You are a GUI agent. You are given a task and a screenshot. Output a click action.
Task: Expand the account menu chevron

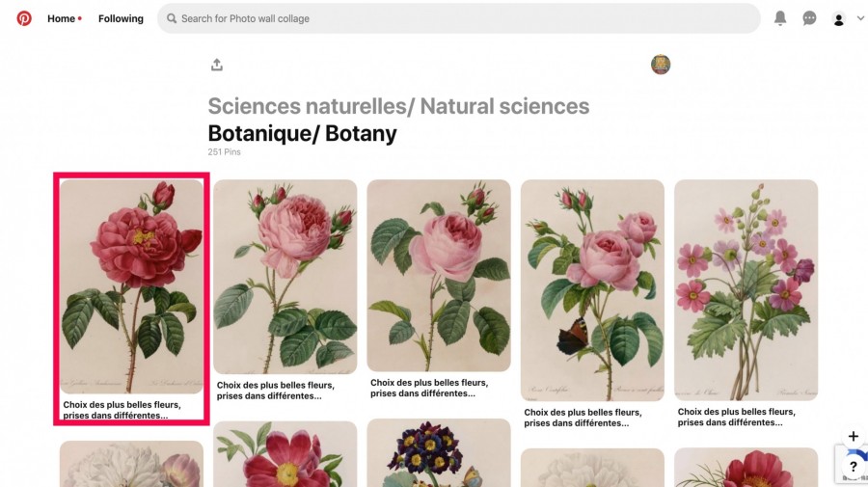click(x=860, y=18)
